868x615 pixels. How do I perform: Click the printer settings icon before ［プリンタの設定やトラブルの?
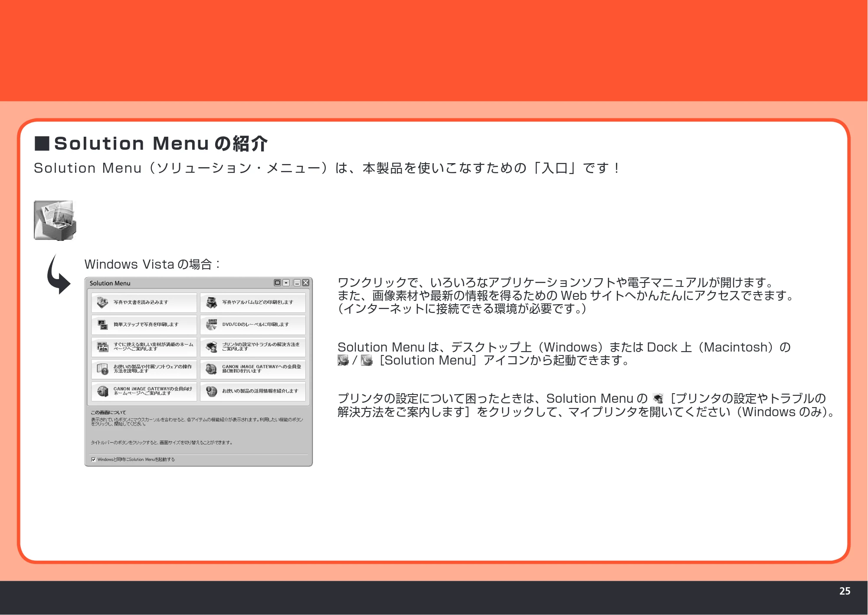tap(658, 398)
